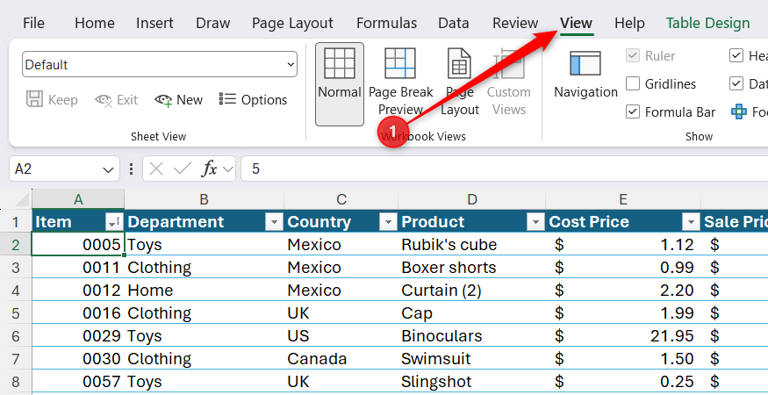Image resolution: width=768 pixels, height=395 pixels.
Task: Cancel the formula bar entry
Action: [156, 169]
